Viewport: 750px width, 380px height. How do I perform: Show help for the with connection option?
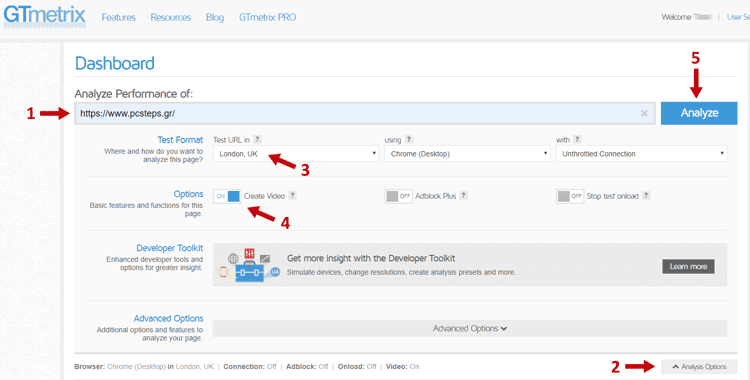tap(577, 139)
